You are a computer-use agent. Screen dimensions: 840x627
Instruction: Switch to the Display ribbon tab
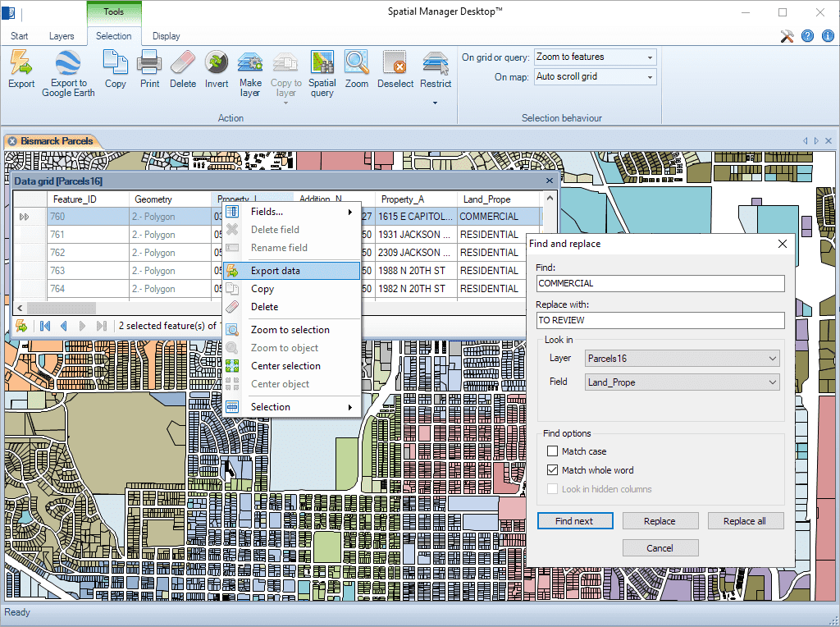click(166, 36)
